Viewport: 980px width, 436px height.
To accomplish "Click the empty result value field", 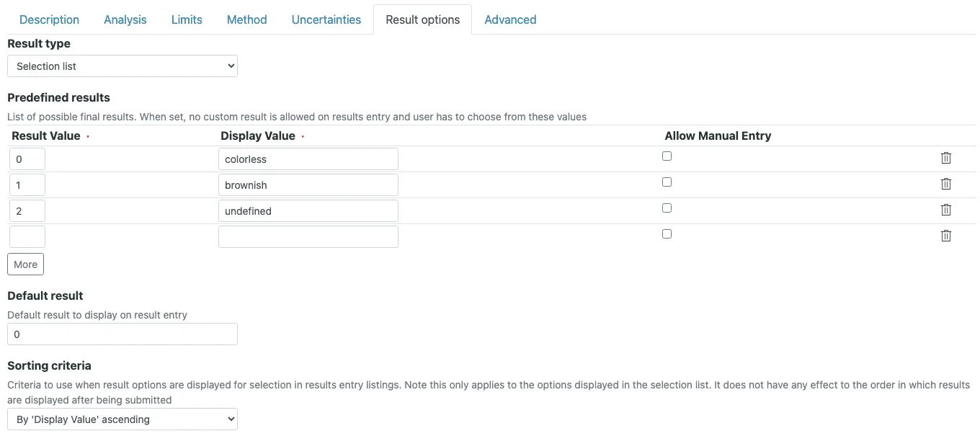I will pyautogui.click(x=27, y=237).
